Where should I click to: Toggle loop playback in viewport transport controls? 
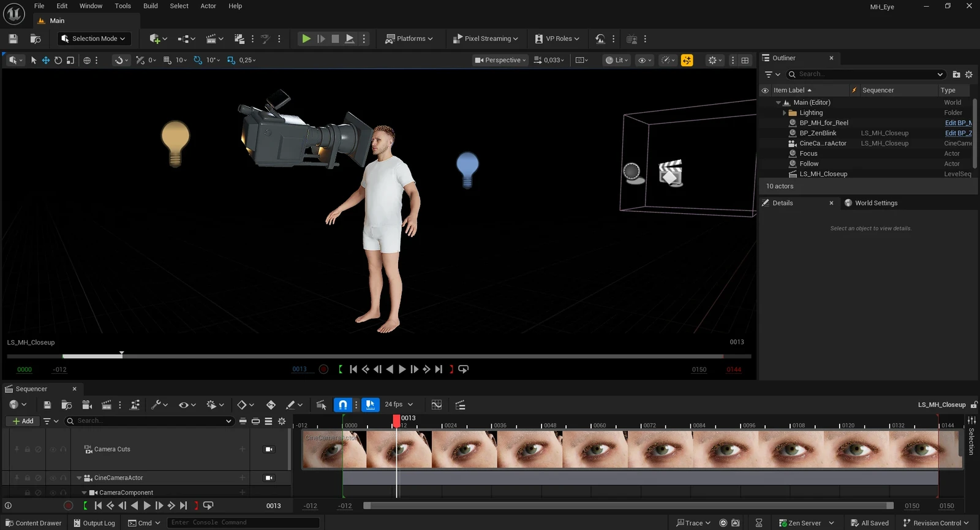click(464, 369)
